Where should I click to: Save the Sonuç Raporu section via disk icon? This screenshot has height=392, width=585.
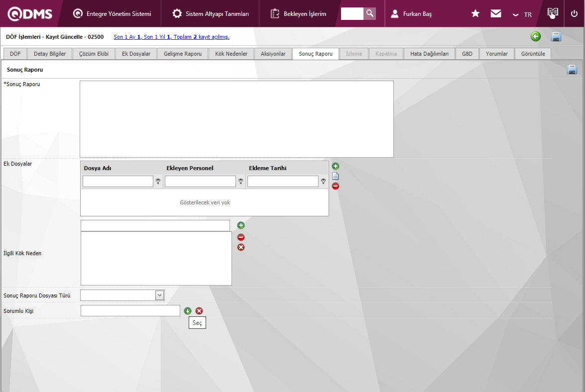tap(572, 69)
